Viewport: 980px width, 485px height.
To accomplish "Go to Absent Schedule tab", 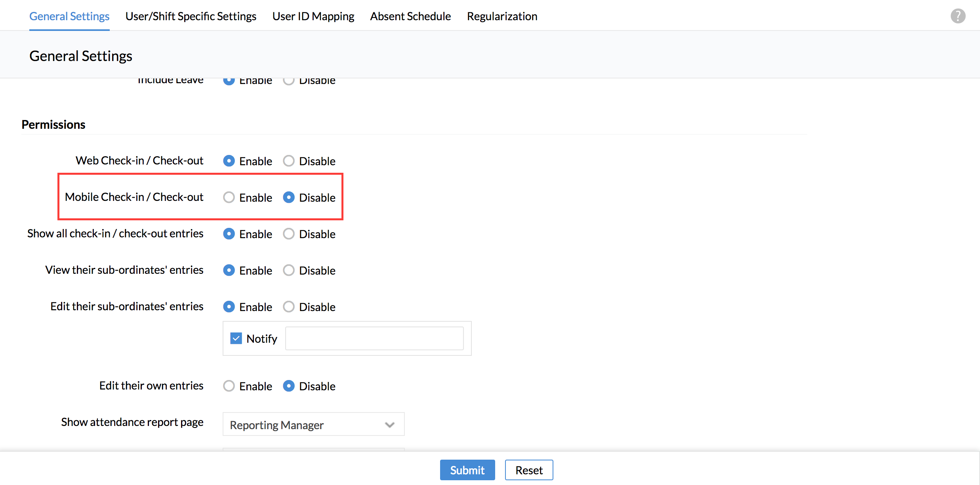I will tap(410, 16).
